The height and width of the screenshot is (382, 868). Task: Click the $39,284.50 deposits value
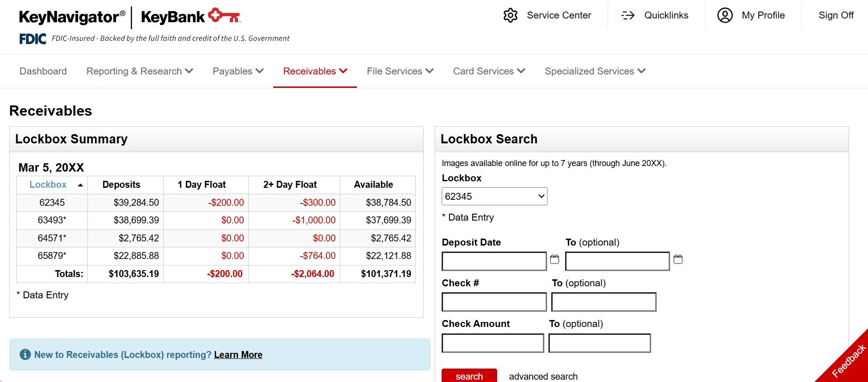coord(136,203)
